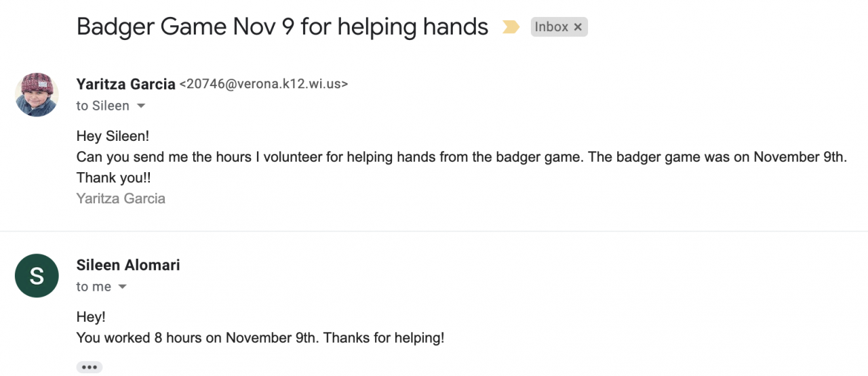Click the sender name Sileen Alomari
This screenshot has height=376, width=868.
[128, 265]
